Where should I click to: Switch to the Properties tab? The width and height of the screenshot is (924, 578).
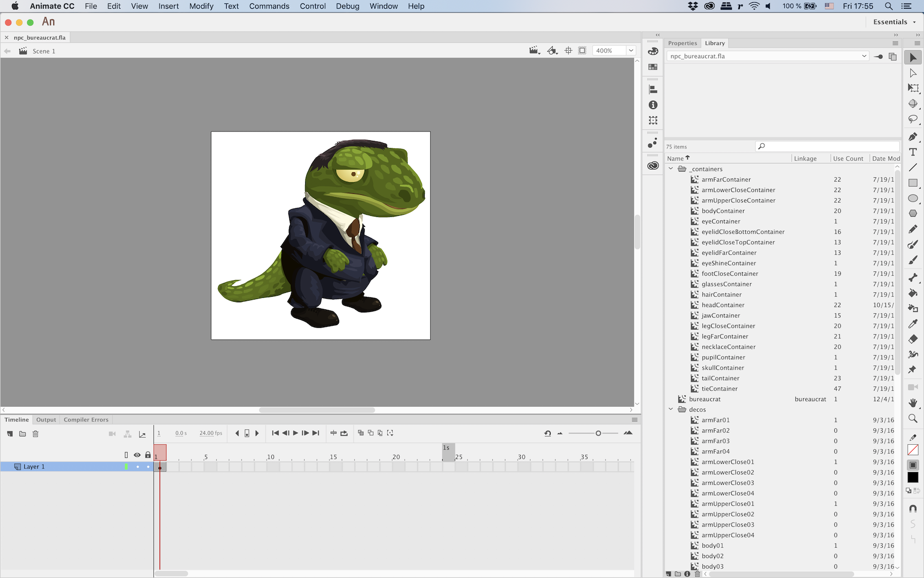tap(682, 43)
